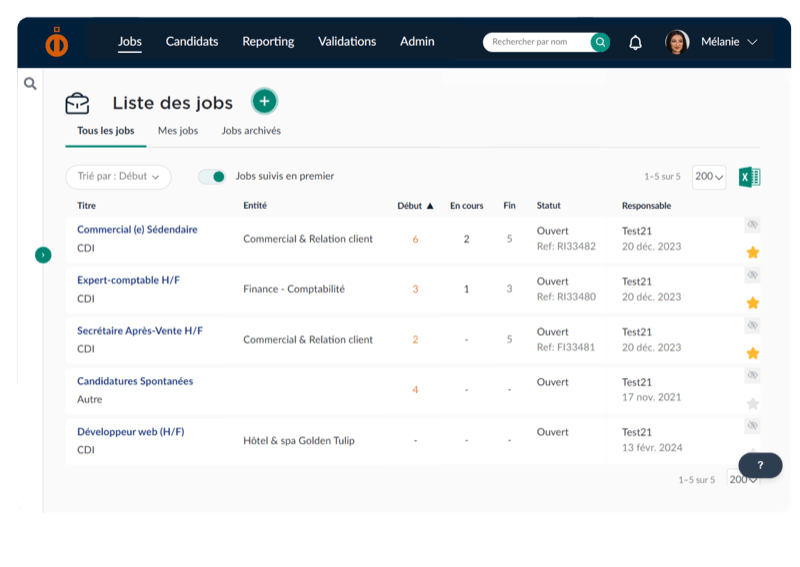Click Début count 6 for Commercial Sédendaire
Screen dimensions: 800x567
[x=415, y=239]
